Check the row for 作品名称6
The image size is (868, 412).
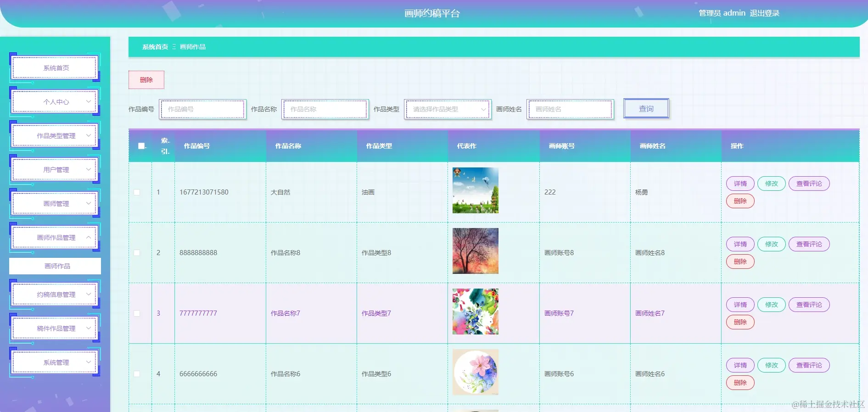137,374
